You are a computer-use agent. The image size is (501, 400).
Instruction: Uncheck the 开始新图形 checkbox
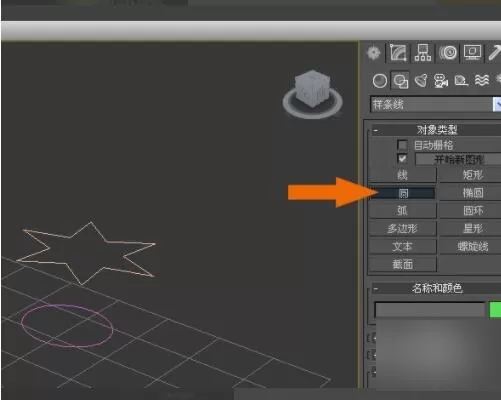coord(402,159)
